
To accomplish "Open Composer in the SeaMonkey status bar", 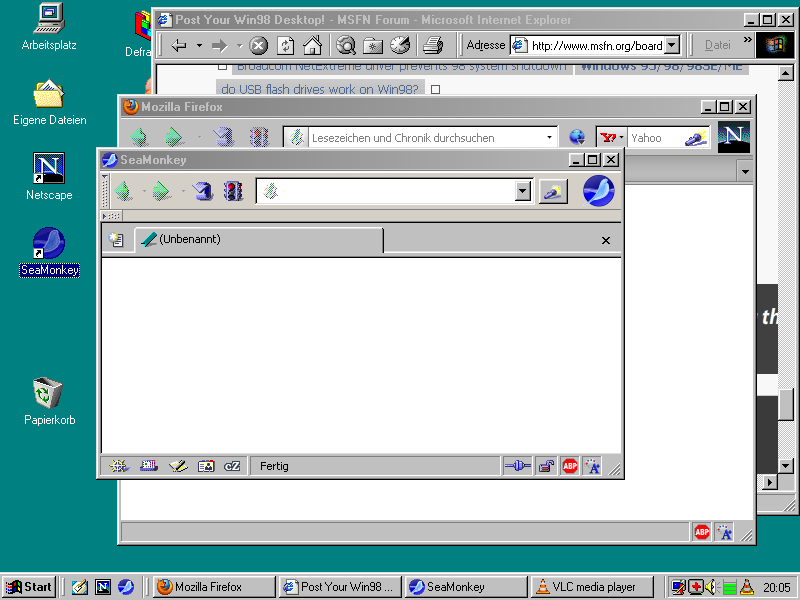I will [x=178, y=466].
